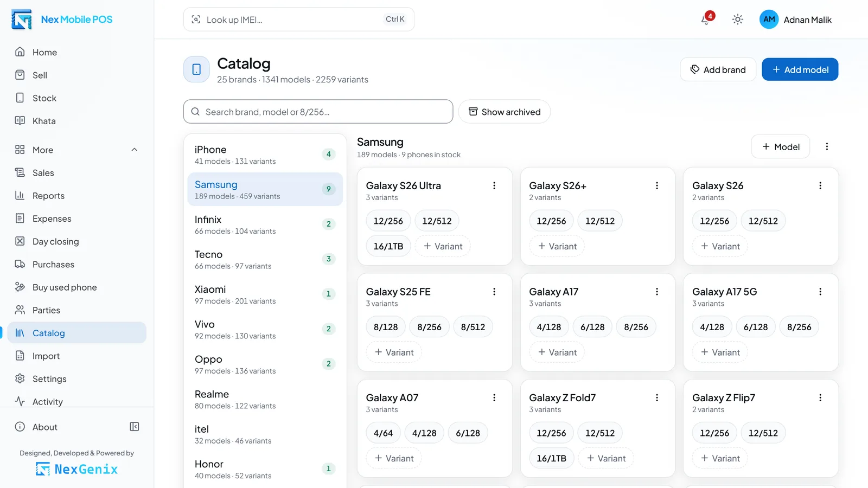This screenshot has height=488, width=868.
Task: Click the Catalog phone icon beside title
Action: point(196,69)
